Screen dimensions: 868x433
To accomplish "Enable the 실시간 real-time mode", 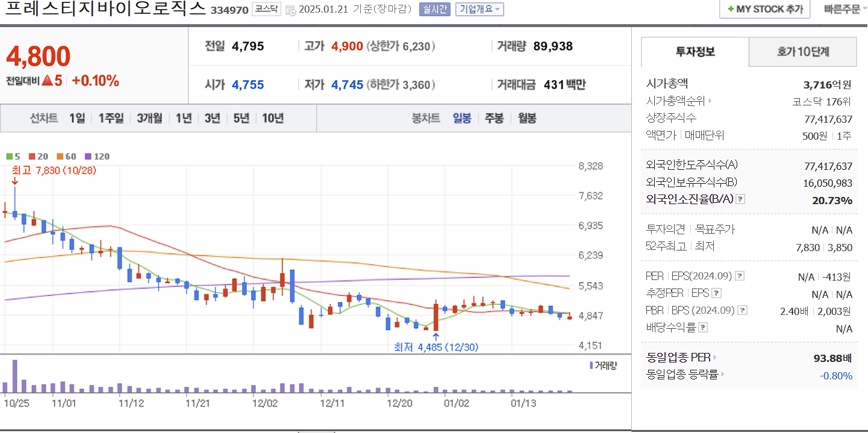I will pyautogui.click(x=434, y=9).
